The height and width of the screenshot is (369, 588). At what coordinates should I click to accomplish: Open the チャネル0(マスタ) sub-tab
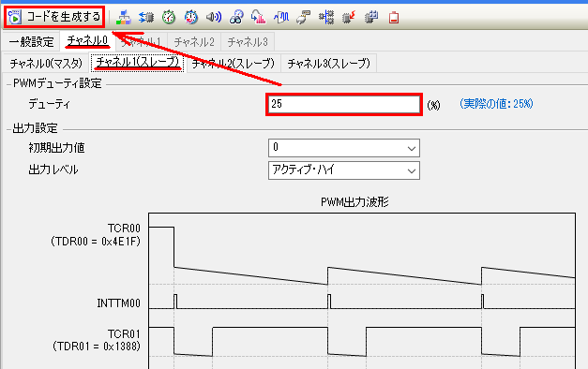point(46,64)
